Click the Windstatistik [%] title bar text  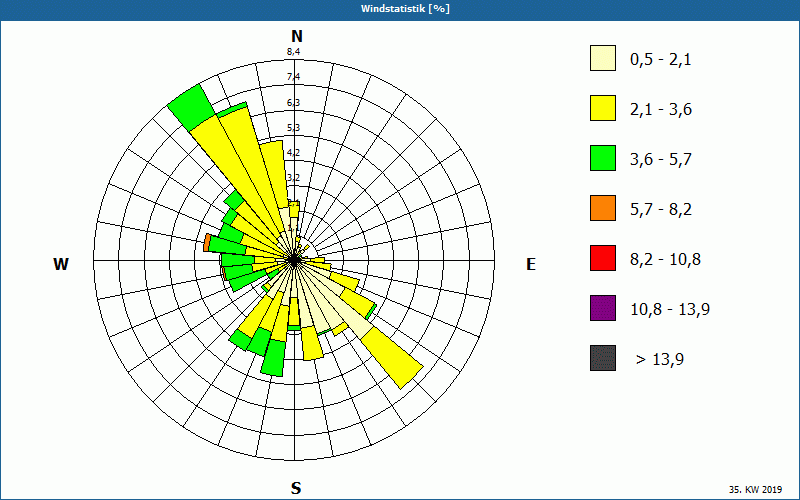(405, 9)
